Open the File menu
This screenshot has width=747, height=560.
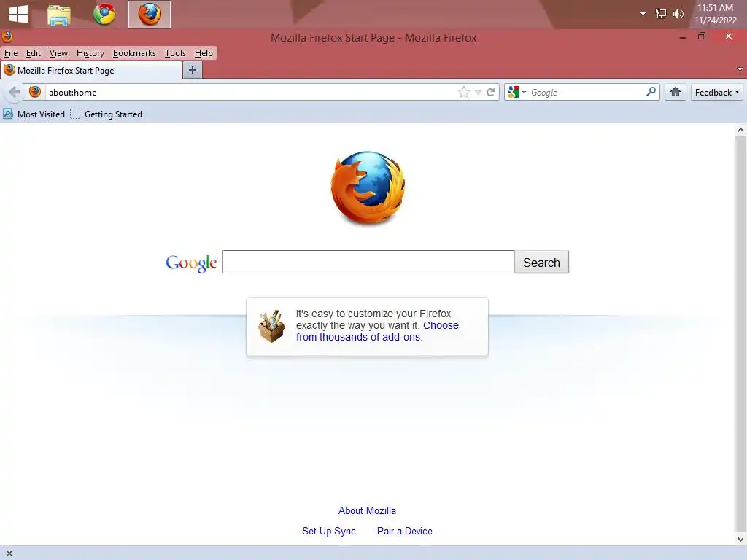[10, 52]
